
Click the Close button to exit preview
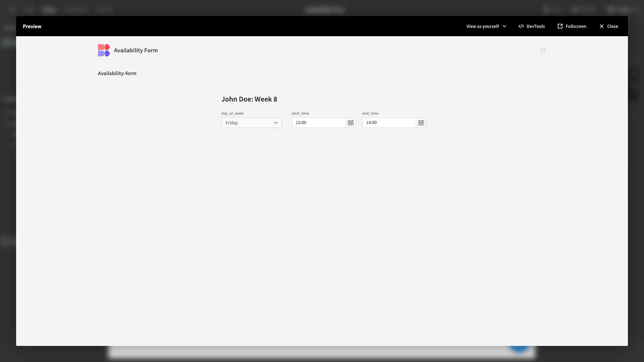pyautogui.click(x=609, y=26)
